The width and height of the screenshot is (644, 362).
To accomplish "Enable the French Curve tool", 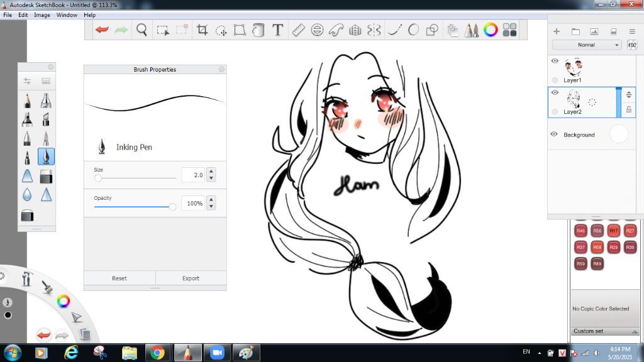I will [336, 30].
